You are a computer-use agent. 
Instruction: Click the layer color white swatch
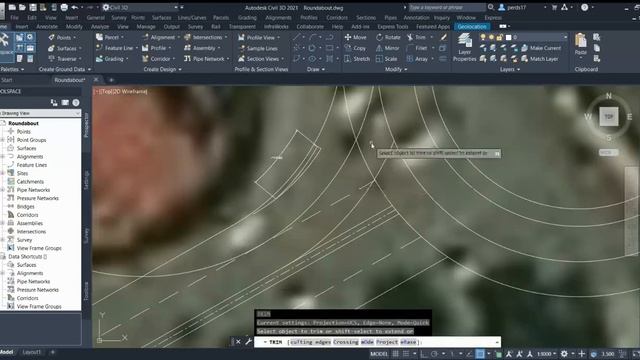click(x=509, y=37)
